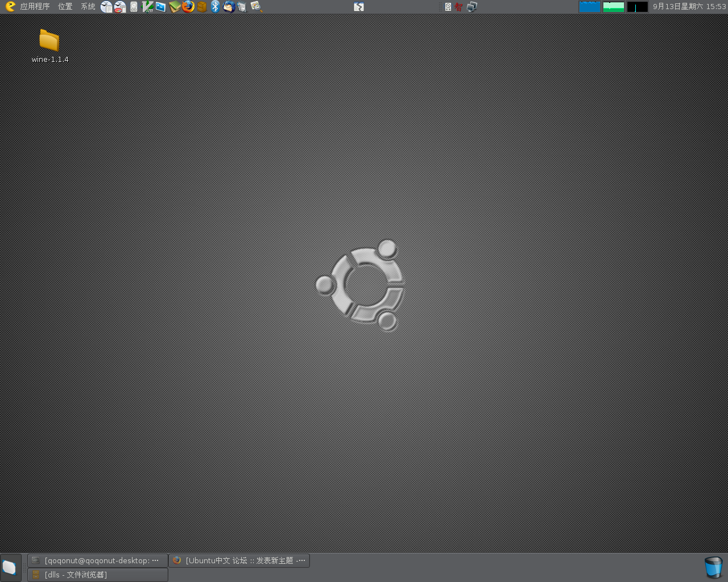
Task: Click the wine-1.1.4 folder label
Action: 50,60
